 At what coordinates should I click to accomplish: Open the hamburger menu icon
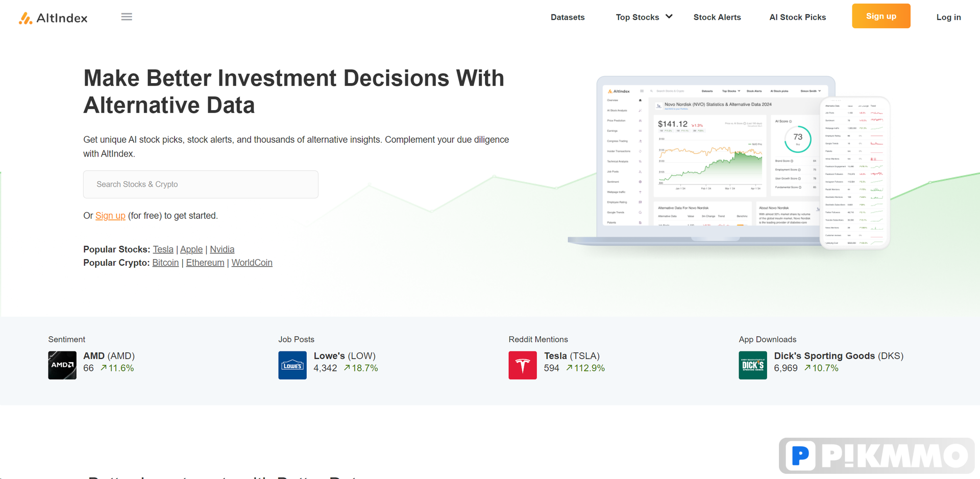[x=127, y=17]
